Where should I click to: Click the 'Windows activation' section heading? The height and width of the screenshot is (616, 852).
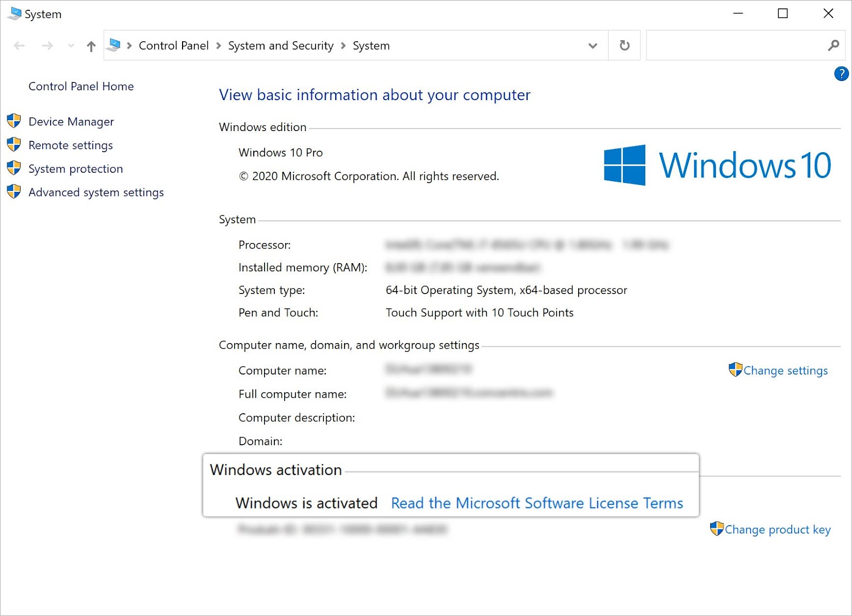[x=276, y=469]
